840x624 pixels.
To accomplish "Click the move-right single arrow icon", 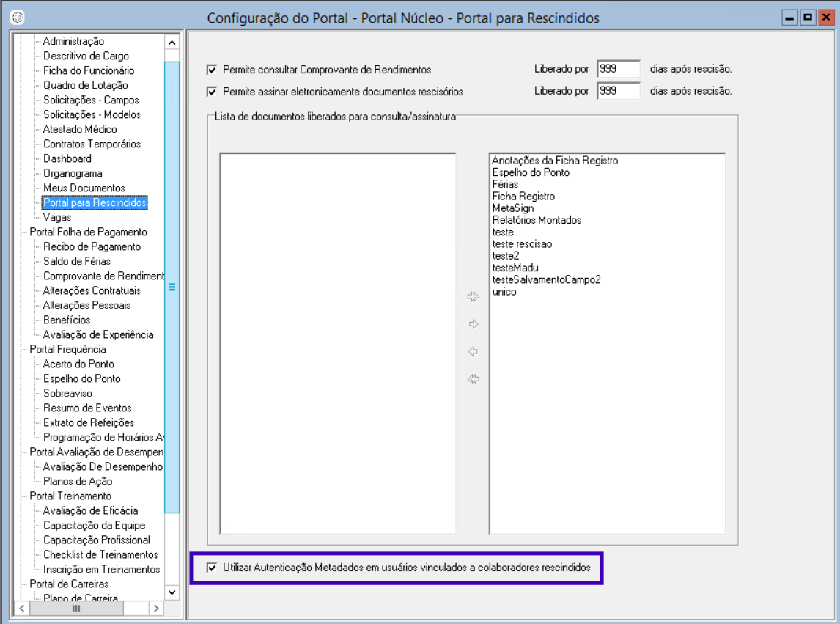I will coord(473,324).
